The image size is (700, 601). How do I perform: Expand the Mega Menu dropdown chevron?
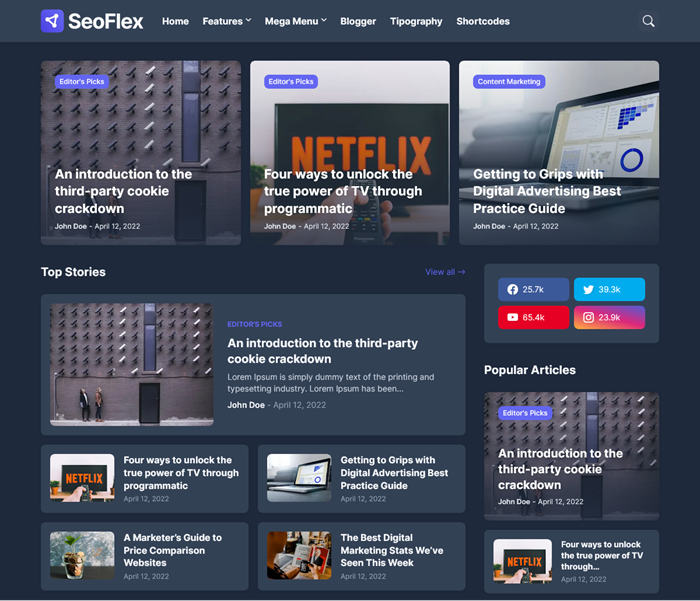(324, 21)
